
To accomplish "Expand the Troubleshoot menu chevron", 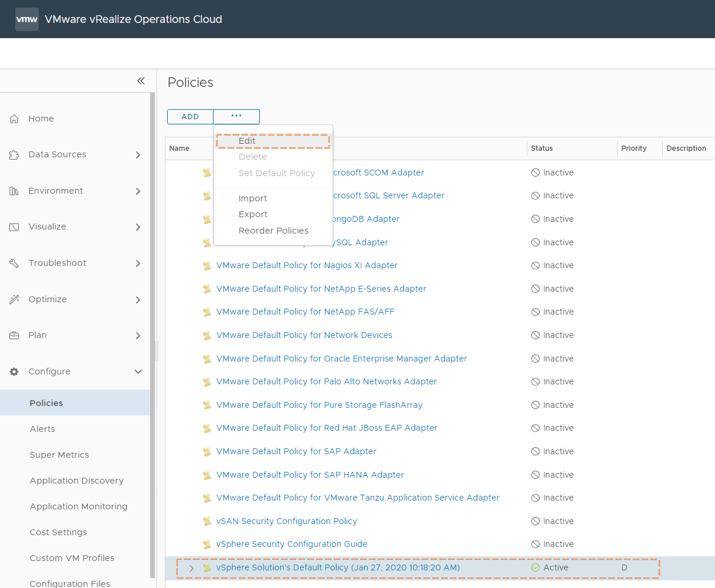I will pos(138,263).
